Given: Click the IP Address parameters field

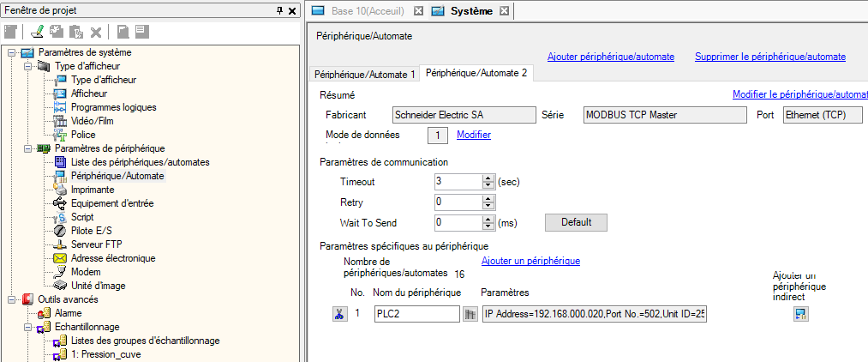Looking at the screenshot, I should 594,314.
